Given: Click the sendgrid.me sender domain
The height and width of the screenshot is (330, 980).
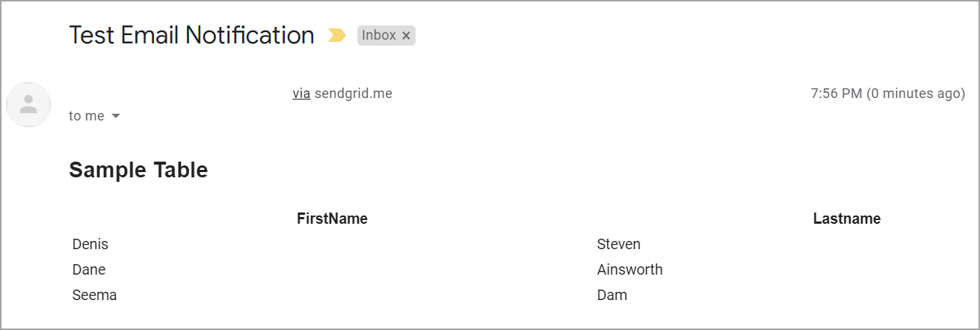Looking at the screenshot, I should tap(353, 94).
